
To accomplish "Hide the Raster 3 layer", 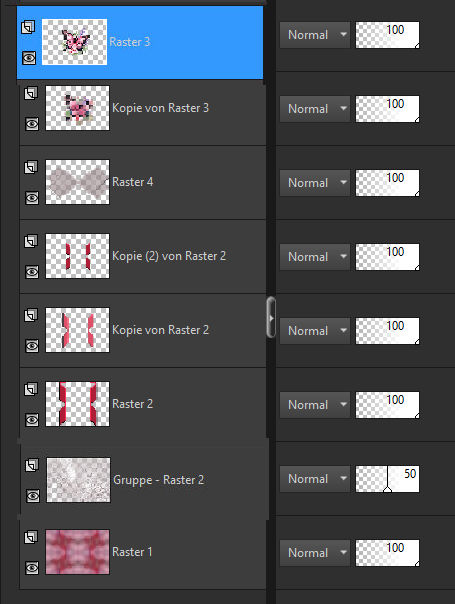I will tap(29, 58).
